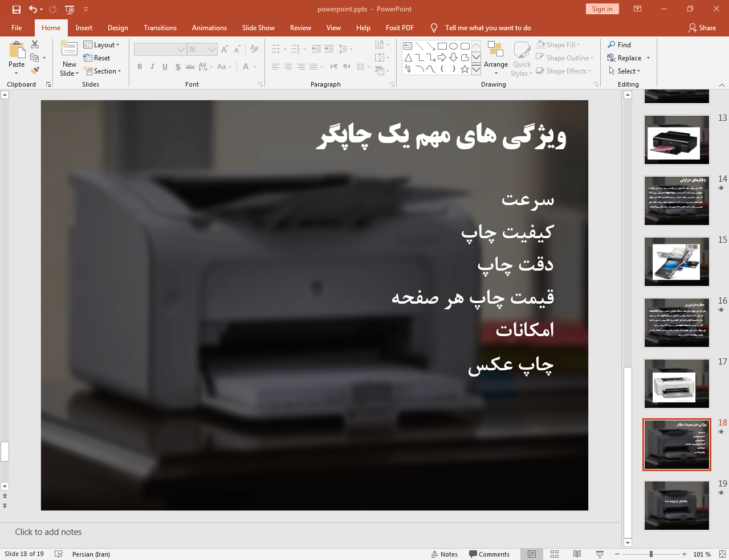Image resolution: width=729 pixels, height=560 pixels.
Task: Toggle Normal view in status bar
Action: [x=532, y=554]
